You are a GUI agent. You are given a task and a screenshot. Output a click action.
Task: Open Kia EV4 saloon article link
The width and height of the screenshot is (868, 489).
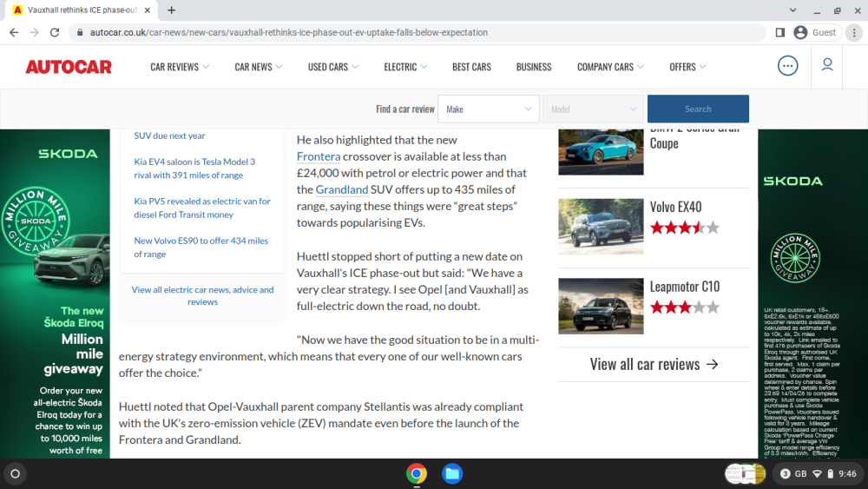pyautogui.click(x=194, y=169)
